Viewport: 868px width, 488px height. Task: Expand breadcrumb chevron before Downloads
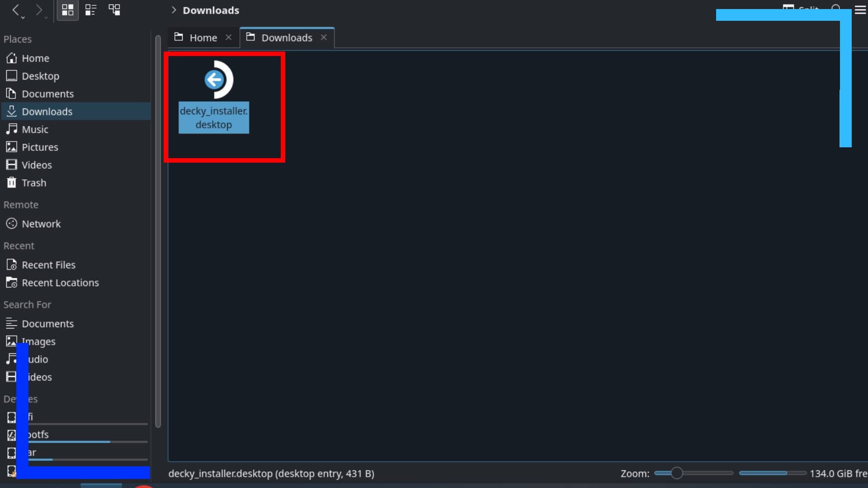(174, 10)
